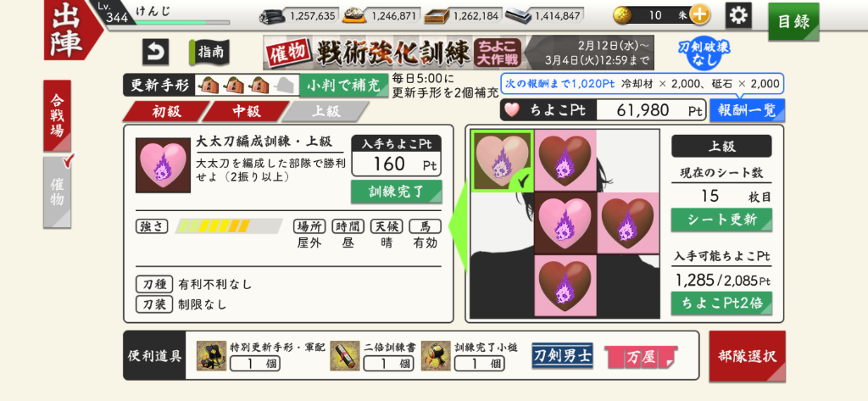The image size is (868, 401).
Task: Click the ちよこPt2倍 button
Action: [721, 303]
